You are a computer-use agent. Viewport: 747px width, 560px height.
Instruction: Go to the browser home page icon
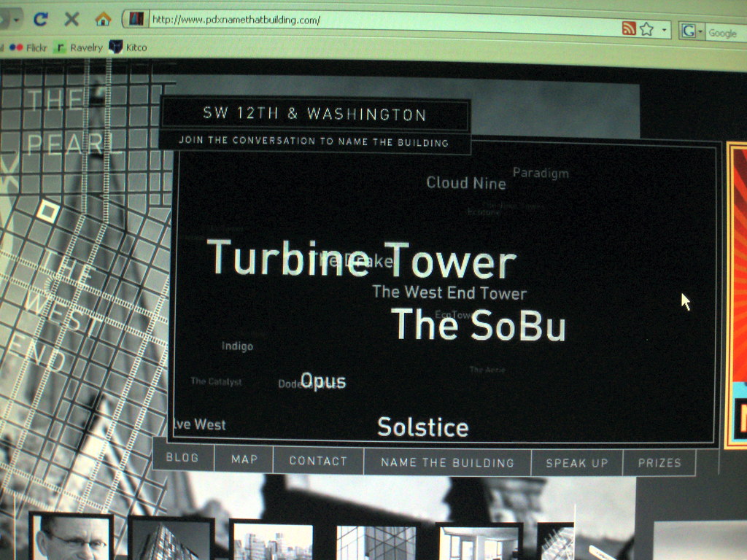(103, 19)
